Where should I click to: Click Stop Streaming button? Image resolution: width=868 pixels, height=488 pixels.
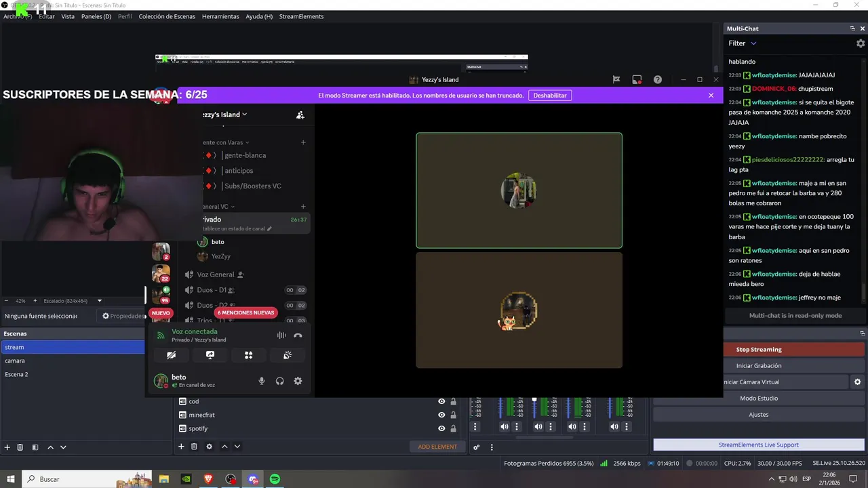[x=759, y=350]
